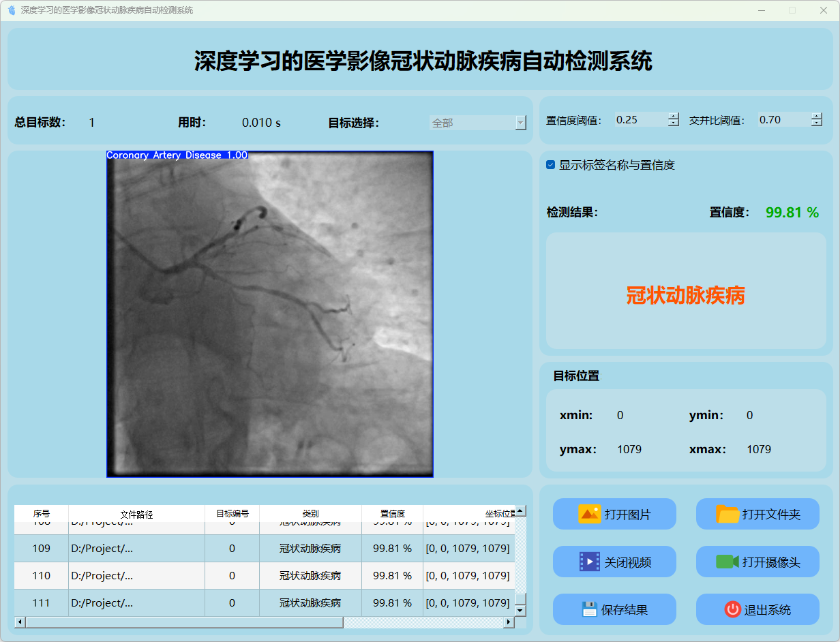Increase the 置信度阈值 value with up arrow

pos(674,116)
